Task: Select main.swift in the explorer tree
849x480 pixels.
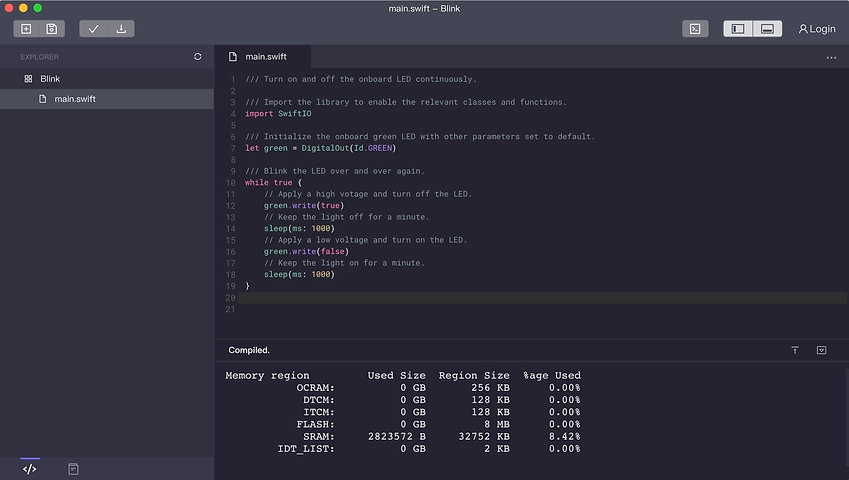Action: (x=107, y=99)
